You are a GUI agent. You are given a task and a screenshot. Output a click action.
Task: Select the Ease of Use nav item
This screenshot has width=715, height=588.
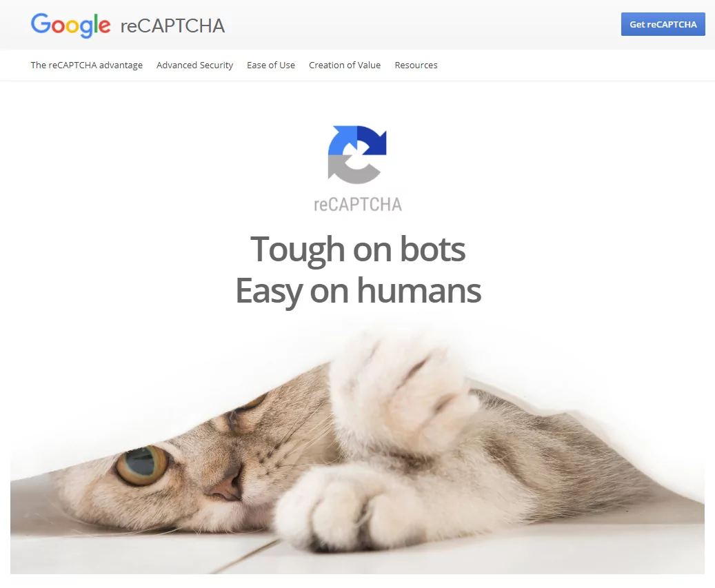coord(271,65)
